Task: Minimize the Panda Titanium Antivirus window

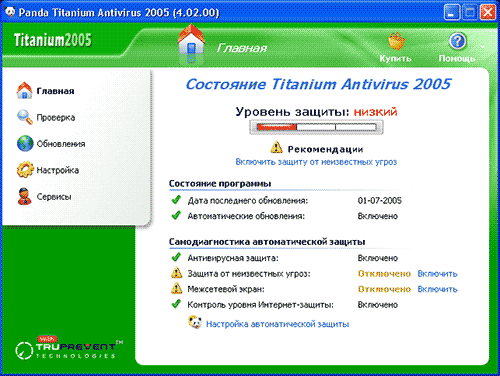Action: [452, 13]
